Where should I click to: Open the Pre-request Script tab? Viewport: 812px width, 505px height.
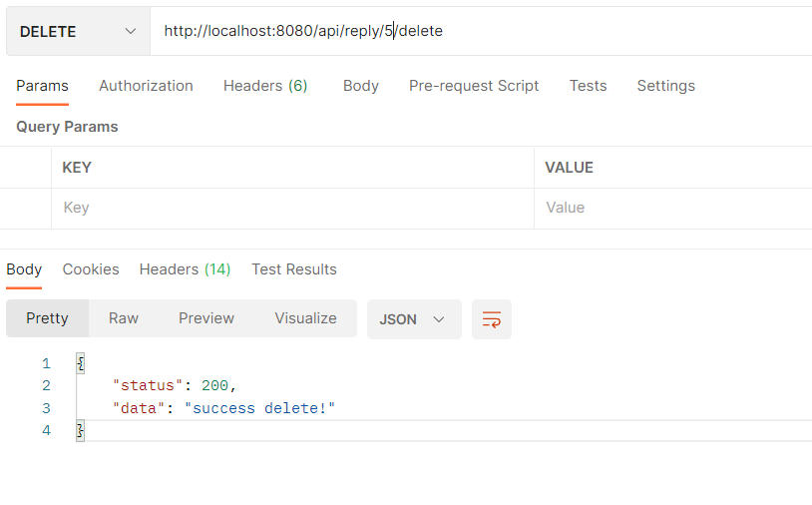[x=474, y=86]
